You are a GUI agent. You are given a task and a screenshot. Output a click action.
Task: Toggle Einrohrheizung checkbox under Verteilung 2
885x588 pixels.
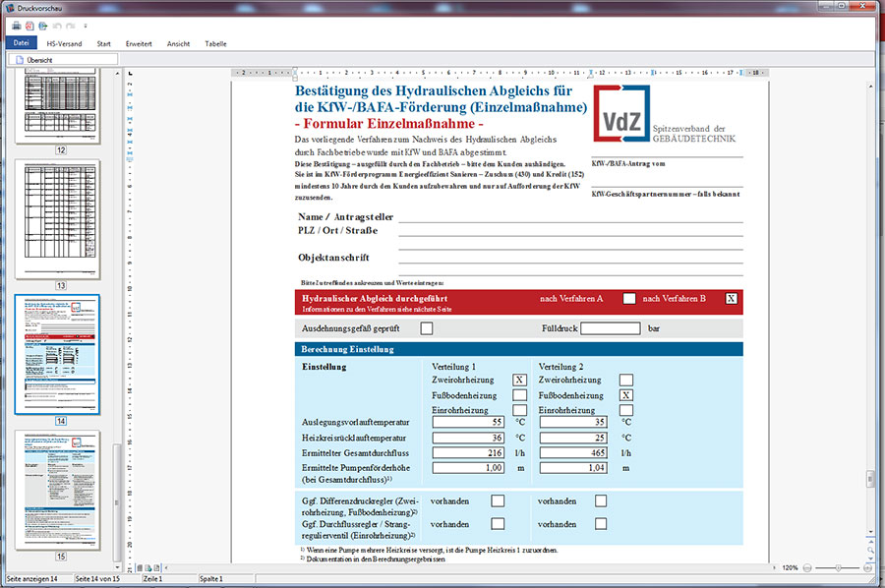626,410
